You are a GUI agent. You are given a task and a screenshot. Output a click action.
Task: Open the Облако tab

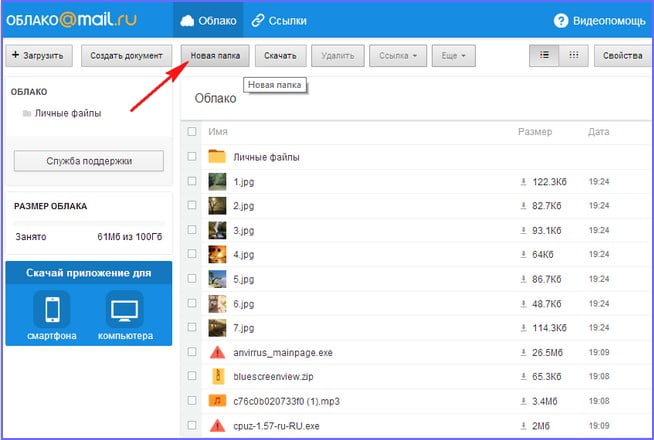point(207,20)
